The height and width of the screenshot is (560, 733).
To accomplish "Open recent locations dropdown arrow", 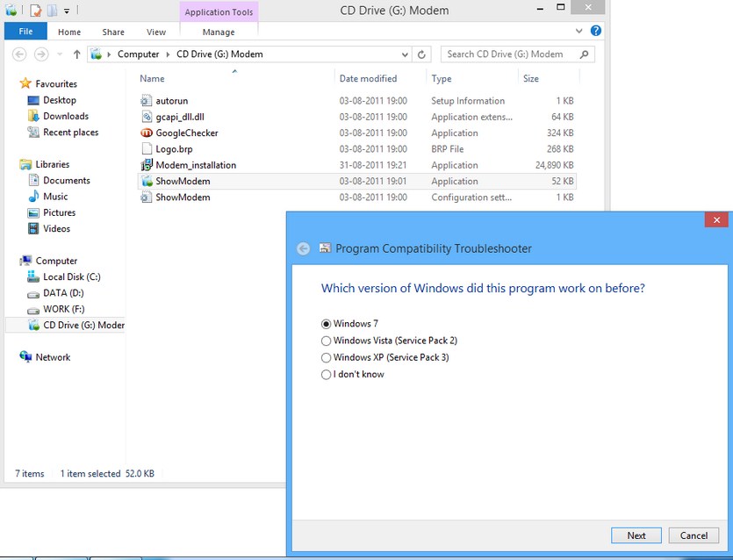I will pos(60,54).
